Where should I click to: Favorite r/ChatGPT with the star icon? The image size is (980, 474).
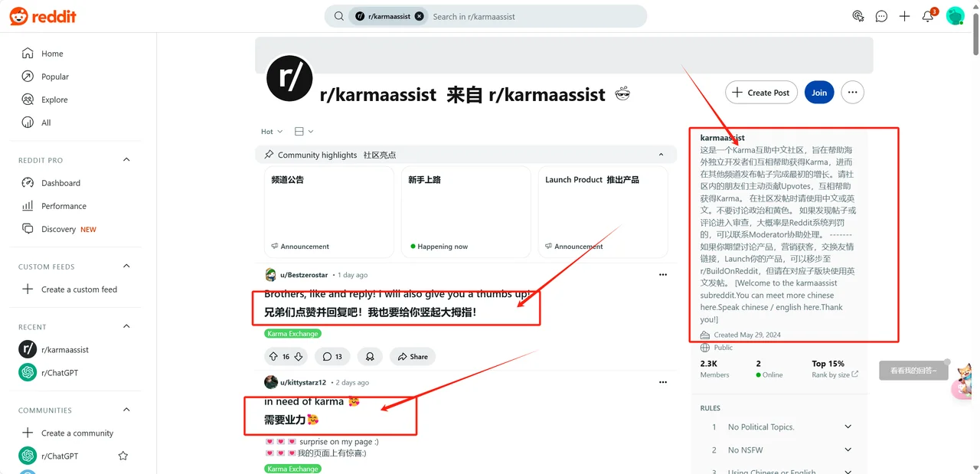coord(123,456)
